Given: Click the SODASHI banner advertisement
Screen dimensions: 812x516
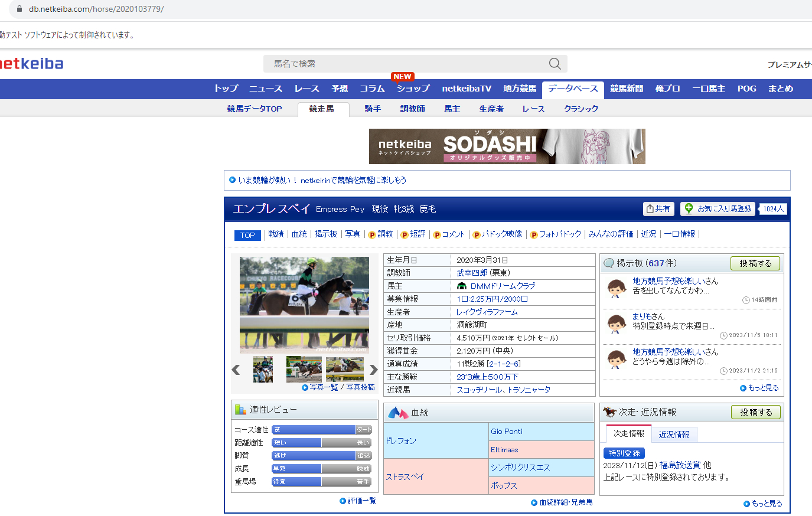Looking at the screenshot, I should [507, 146].
